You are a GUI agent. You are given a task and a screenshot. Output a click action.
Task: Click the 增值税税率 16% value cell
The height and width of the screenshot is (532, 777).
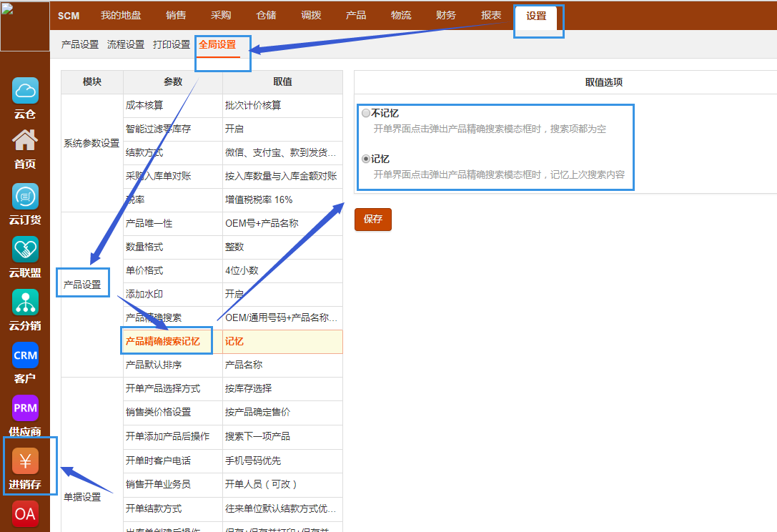282,200
